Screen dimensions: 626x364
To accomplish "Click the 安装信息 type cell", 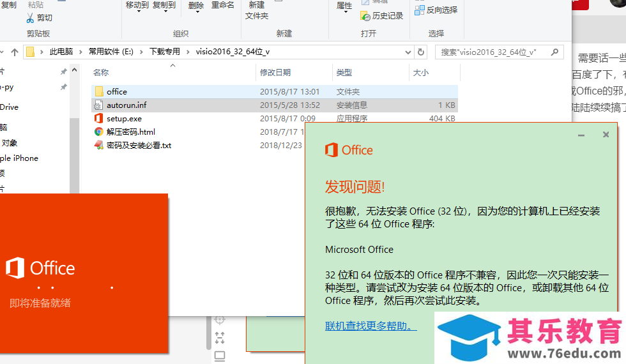I will 352,105.
